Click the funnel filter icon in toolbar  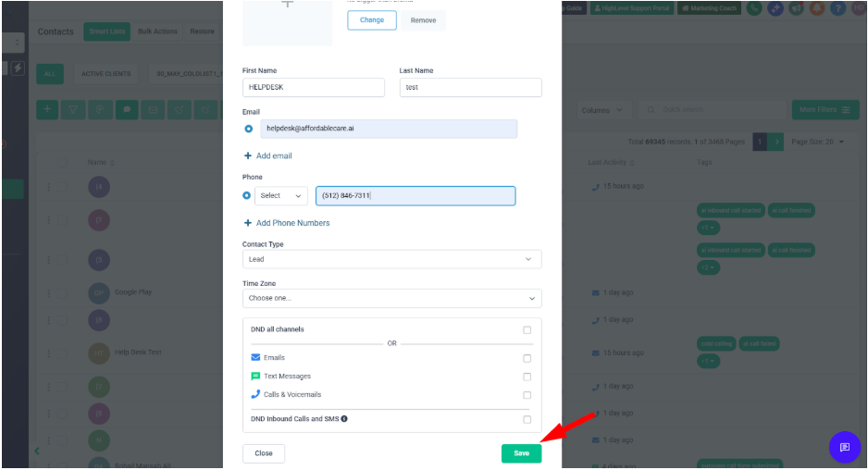(x=74, y=109)
